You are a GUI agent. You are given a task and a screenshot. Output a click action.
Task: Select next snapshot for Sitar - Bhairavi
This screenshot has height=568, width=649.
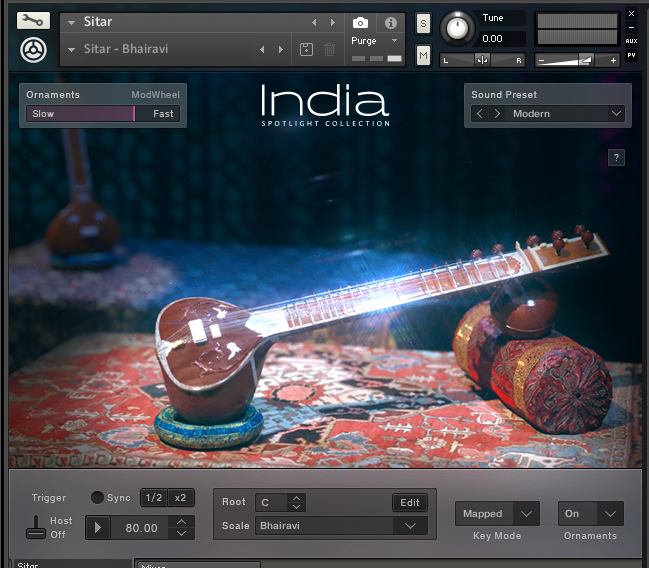click(281, 50)
